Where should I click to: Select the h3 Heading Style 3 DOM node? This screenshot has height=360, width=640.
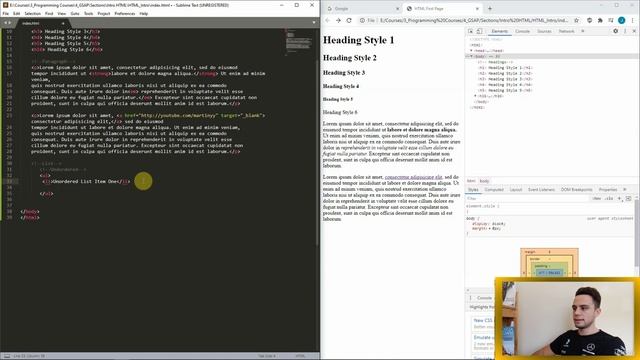coord(506,79)
